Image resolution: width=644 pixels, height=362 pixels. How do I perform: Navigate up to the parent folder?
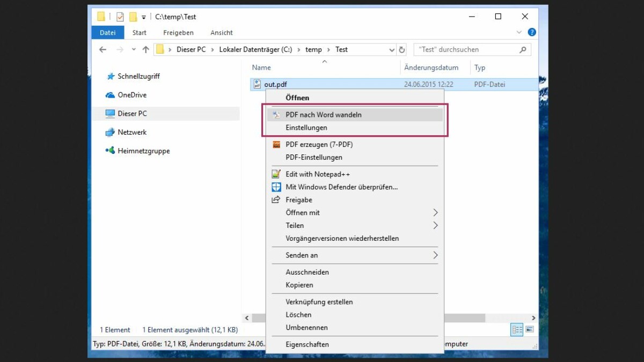click(145, 49)
